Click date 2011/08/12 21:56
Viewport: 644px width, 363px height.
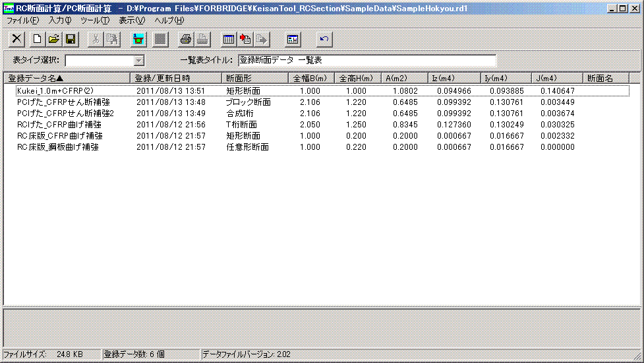coord(171,125)
